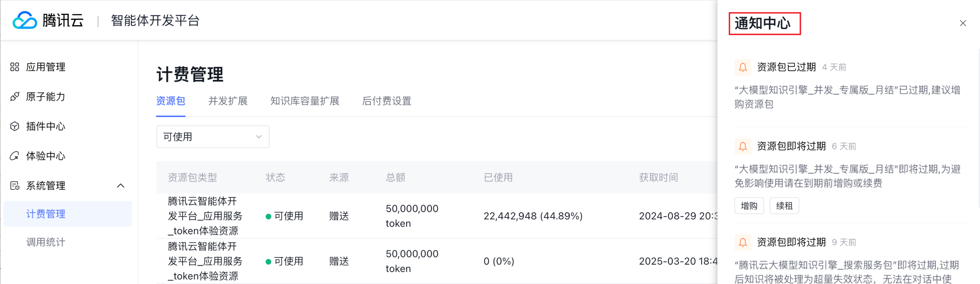Click the 体验中心 sidebar icon

click(15, 156)
